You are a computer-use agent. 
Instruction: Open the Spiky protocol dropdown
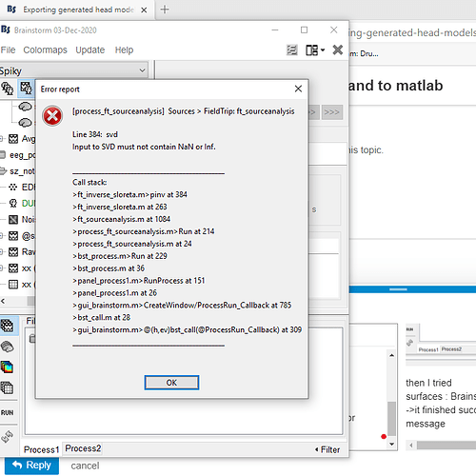click(x=73, y=70)
